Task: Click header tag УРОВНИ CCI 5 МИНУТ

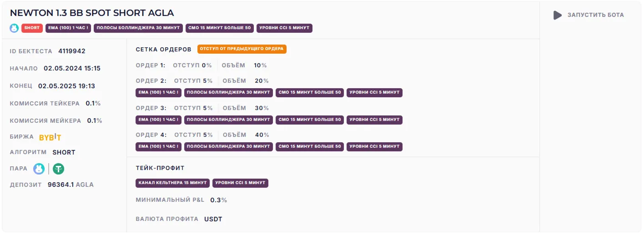Action: [284, 28]
